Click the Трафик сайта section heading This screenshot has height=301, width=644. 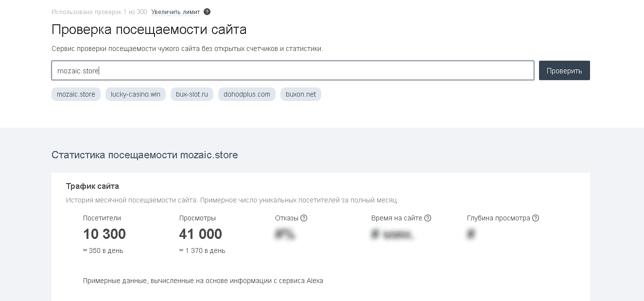92,186
